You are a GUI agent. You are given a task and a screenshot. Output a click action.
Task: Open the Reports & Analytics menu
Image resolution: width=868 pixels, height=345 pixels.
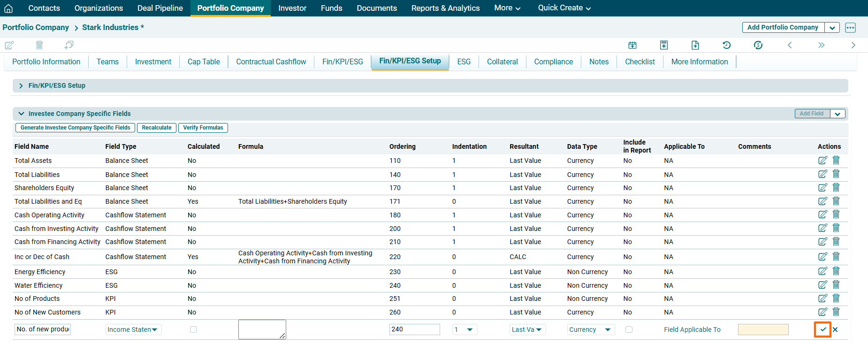pos(445,8)
